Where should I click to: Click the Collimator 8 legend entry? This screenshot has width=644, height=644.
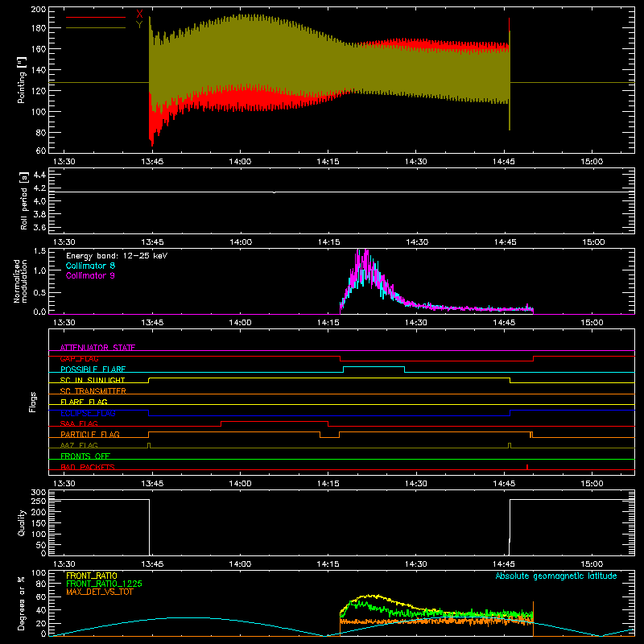pyautogui.click(x=90, y=266)
